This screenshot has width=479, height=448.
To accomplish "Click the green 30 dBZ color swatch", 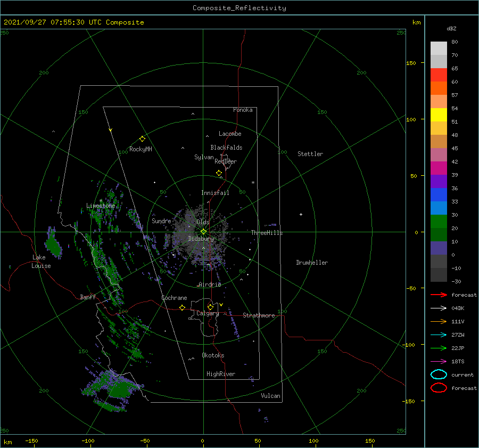I will pyautogui.click(x=439, y=221).
